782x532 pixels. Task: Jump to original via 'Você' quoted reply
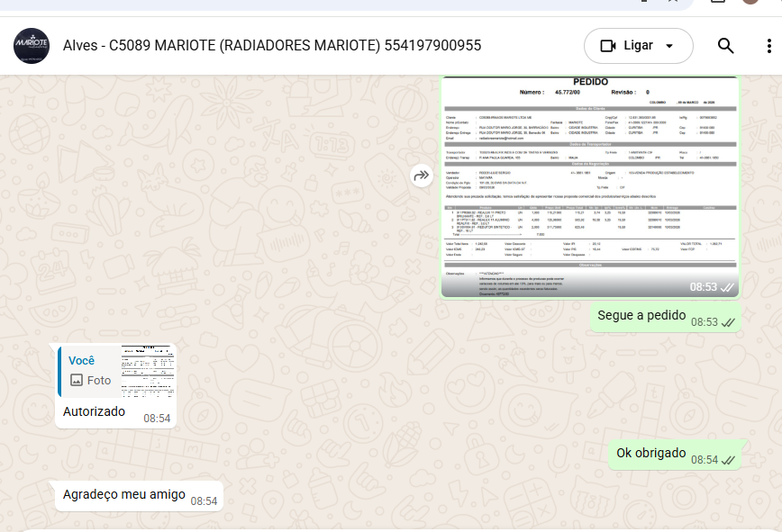click(82, 361)
